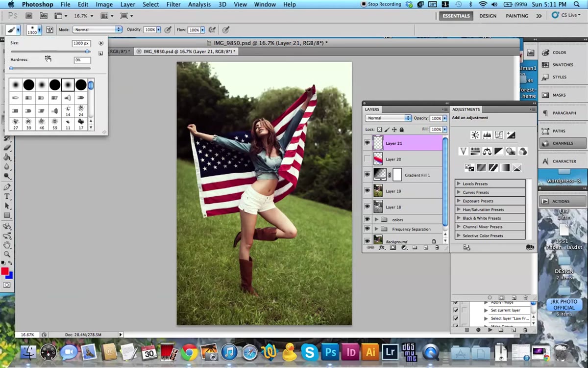Create a Curves adjustment layer
588x368 pixels.
pyautogui.click(x=499, y=135)
